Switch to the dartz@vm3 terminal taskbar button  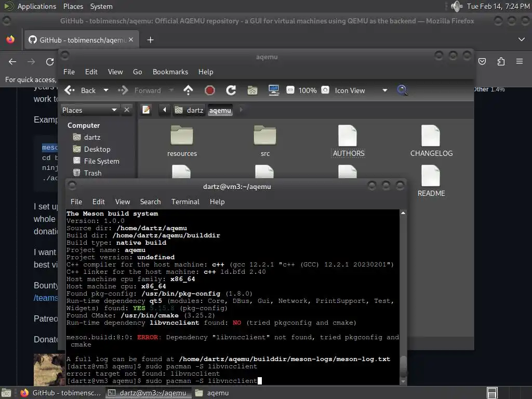pos(147,393)
